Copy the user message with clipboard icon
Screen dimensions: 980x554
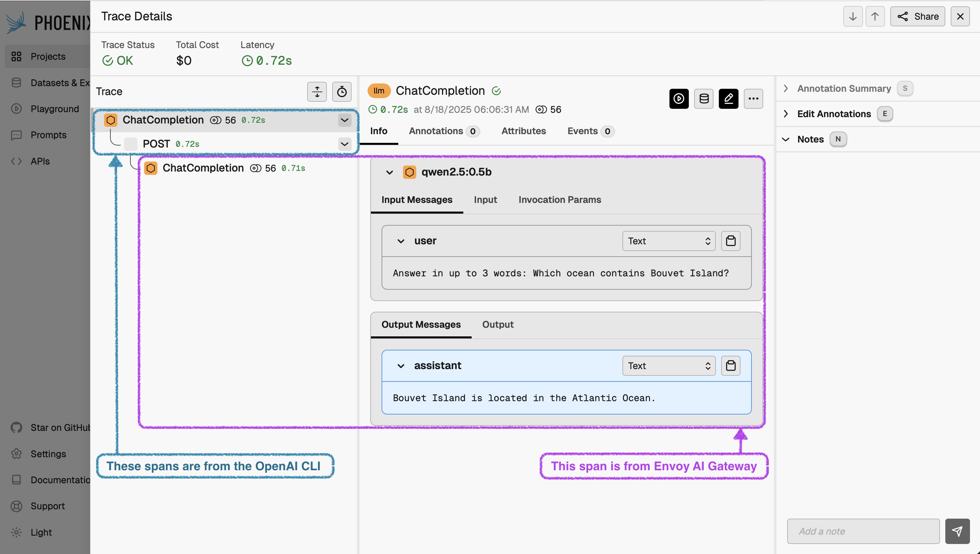pyautogui.click(x=730, y=241)
